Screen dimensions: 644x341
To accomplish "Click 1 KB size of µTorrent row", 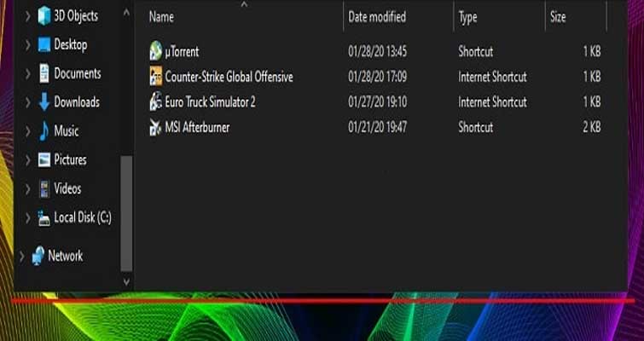I will [591, 52].
